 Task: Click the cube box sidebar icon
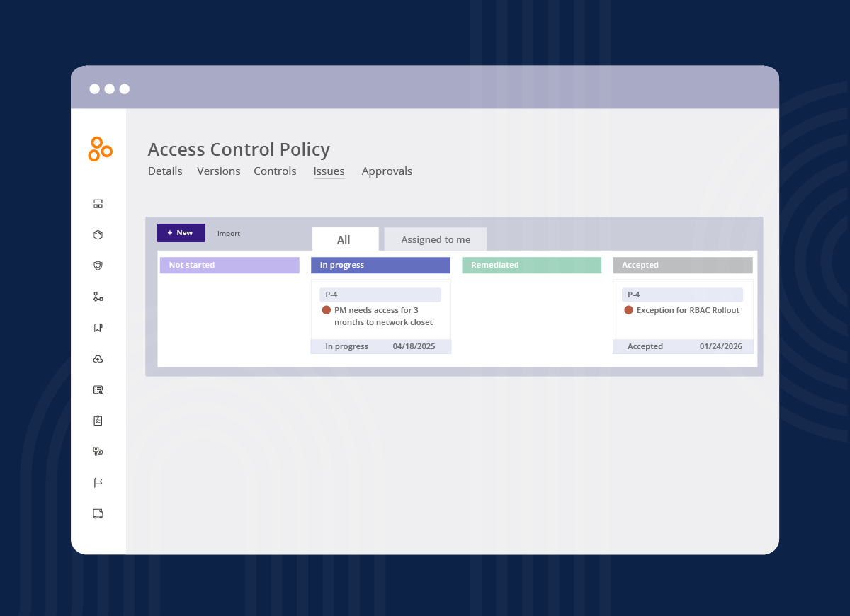click(x=98, y=235)
